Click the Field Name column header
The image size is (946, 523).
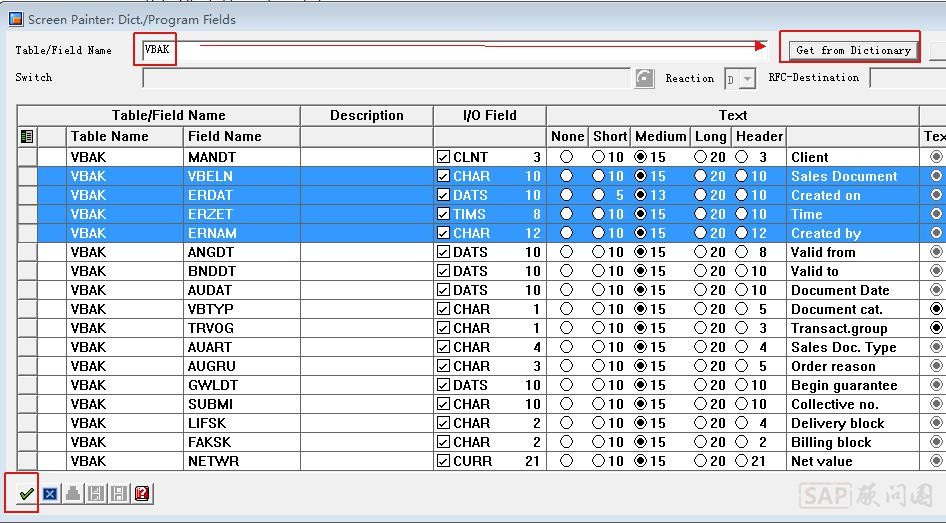225,136
